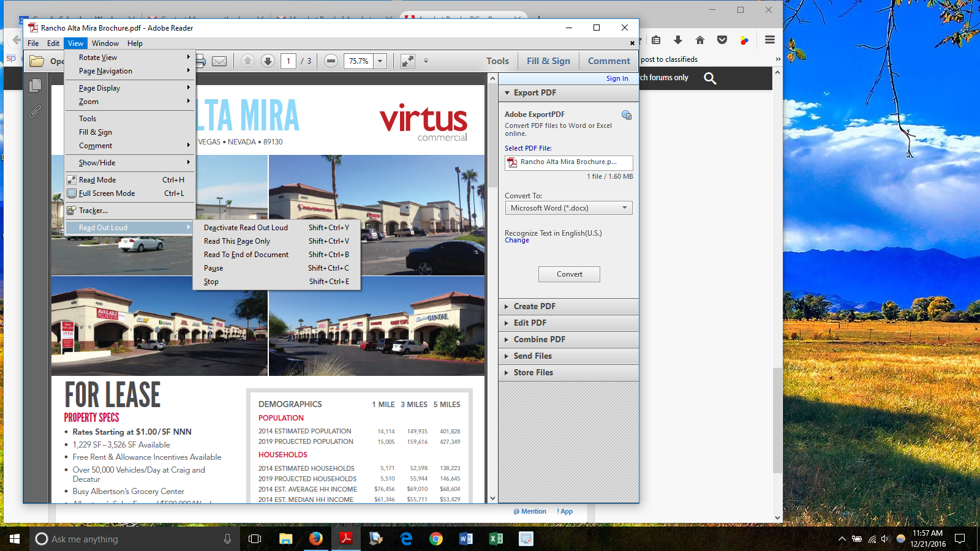
Task: Click the document vertical scrollbar thumb
Action: click(x=492, y=136)
